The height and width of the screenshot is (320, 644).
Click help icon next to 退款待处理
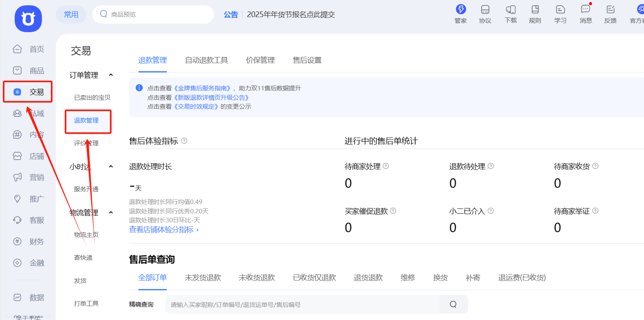coord(491,166)
